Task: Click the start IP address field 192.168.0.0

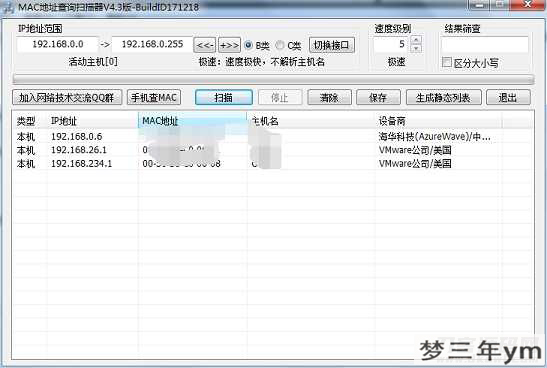Action: (57, 44)
